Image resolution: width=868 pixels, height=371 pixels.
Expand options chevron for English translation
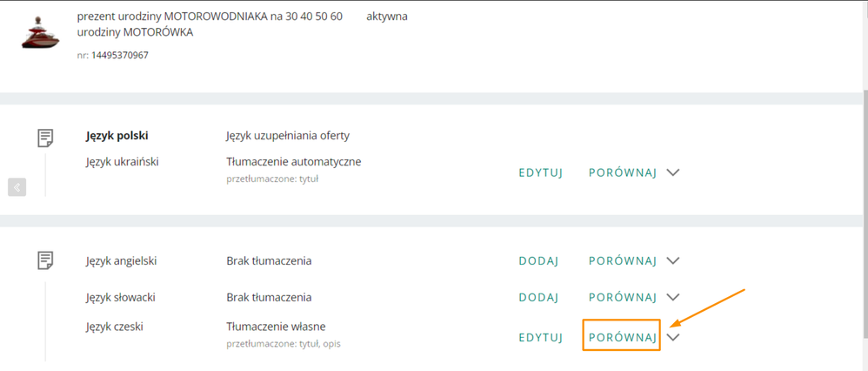(x=672, y=260)
